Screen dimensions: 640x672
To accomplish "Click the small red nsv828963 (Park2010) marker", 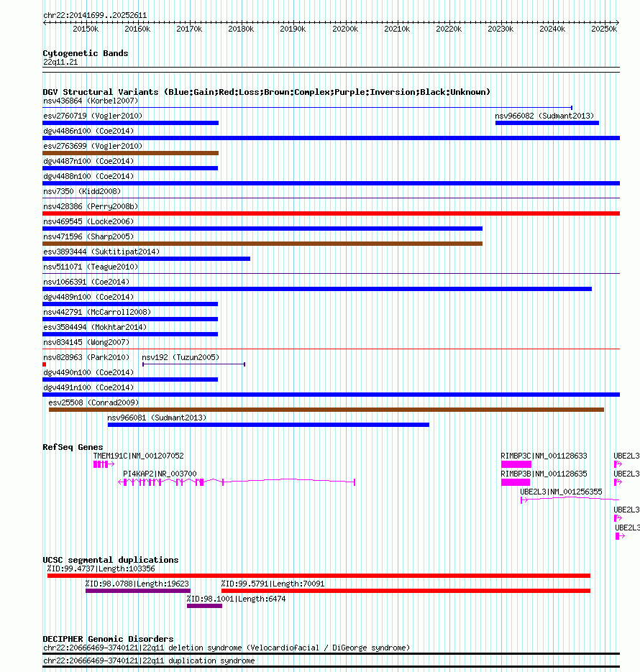I will [x=44, y=364].
